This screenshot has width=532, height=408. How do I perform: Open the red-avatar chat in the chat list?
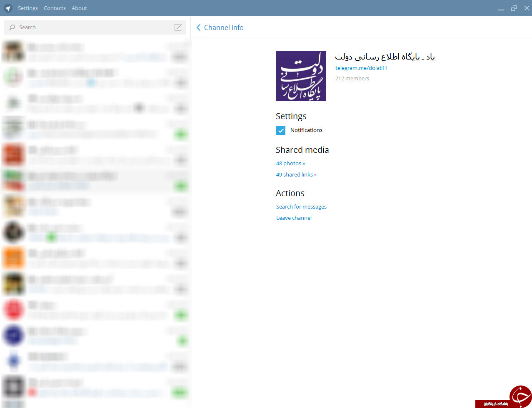tap(95, 309)
